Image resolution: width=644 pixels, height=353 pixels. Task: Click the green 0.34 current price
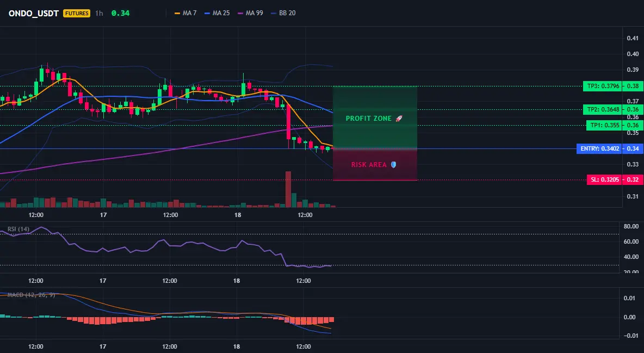pos(120,13)
